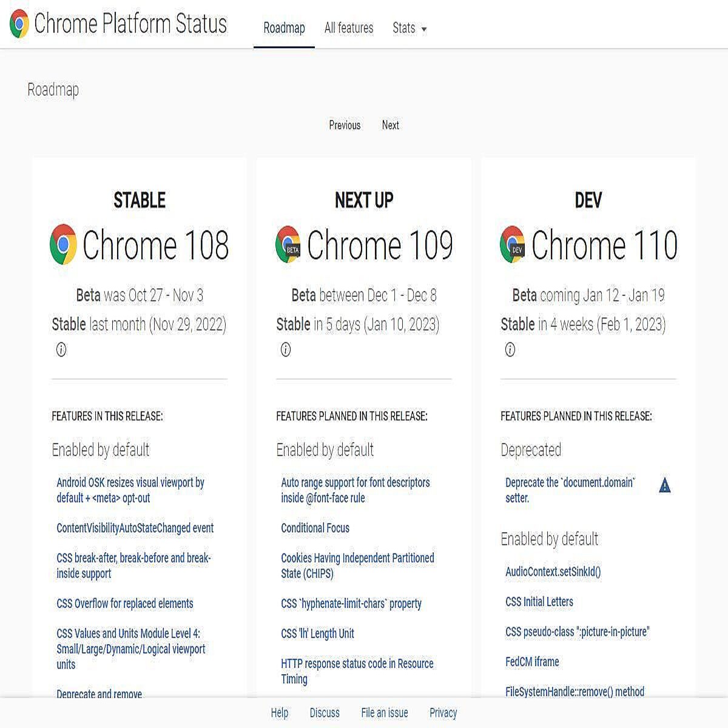The height and width of the screenshot is (728, 728).
Task: Switch to the Roadmap tab
Action: point(284,28)
